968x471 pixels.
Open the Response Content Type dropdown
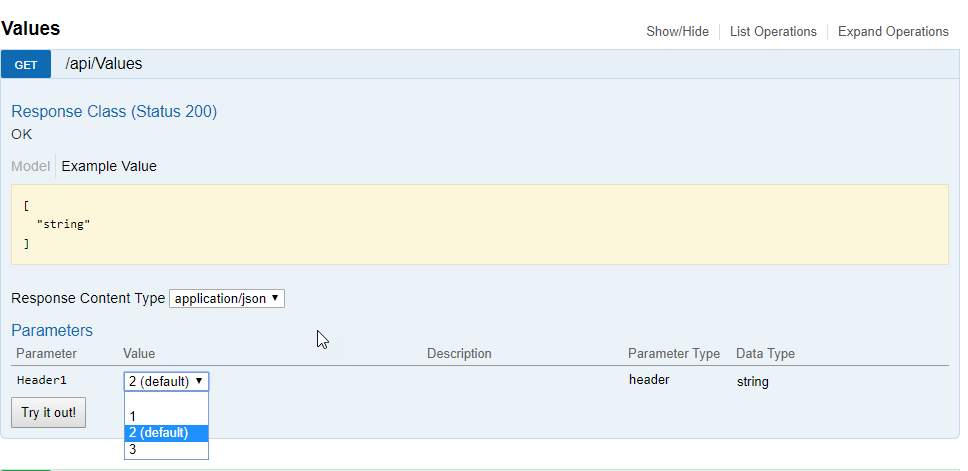point(227,298)
